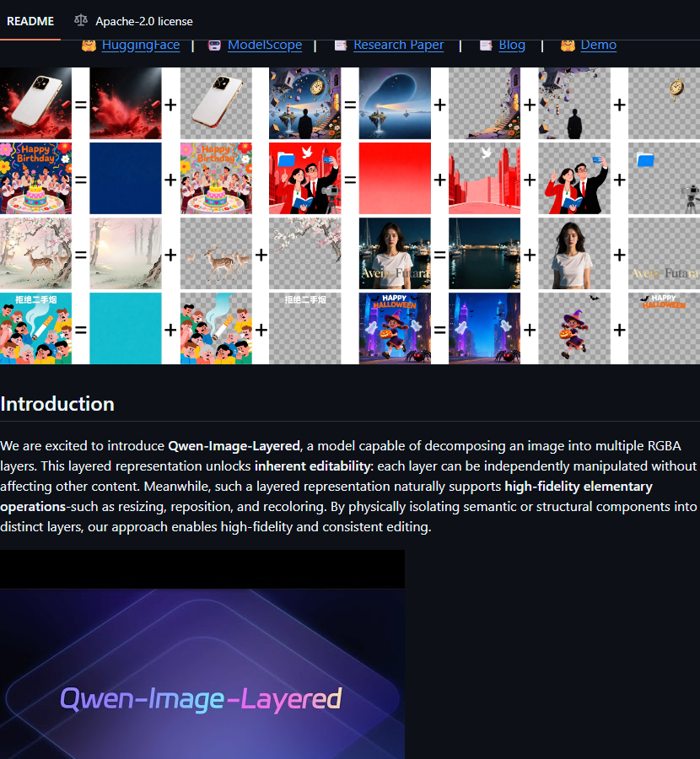Open the Research Paper link

pos(398,45)
